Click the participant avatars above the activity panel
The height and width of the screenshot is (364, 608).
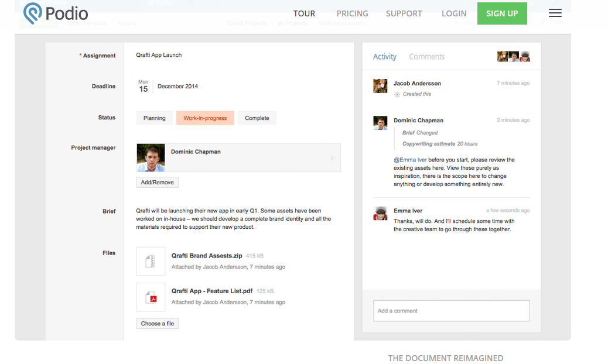(x=514, y=56)
